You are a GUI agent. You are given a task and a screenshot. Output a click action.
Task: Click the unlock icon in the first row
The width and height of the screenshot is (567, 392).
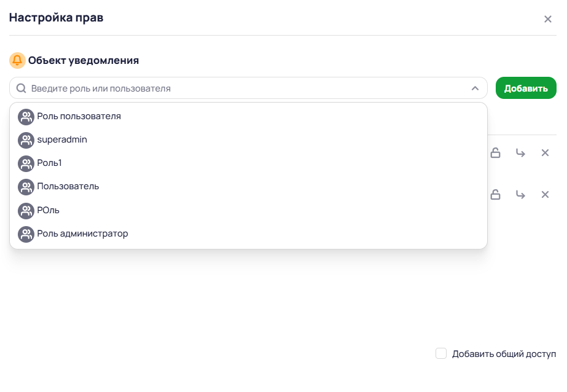495,153
